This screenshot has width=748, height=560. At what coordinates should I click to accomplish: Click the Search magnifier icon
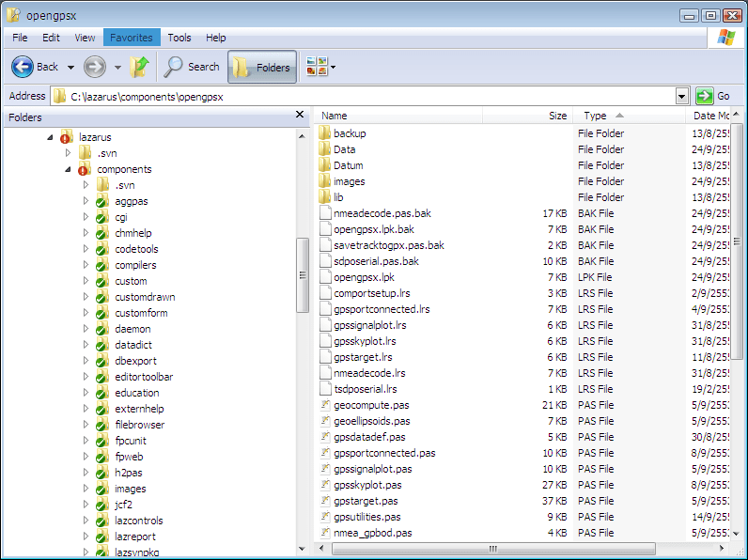coord(173,67)
